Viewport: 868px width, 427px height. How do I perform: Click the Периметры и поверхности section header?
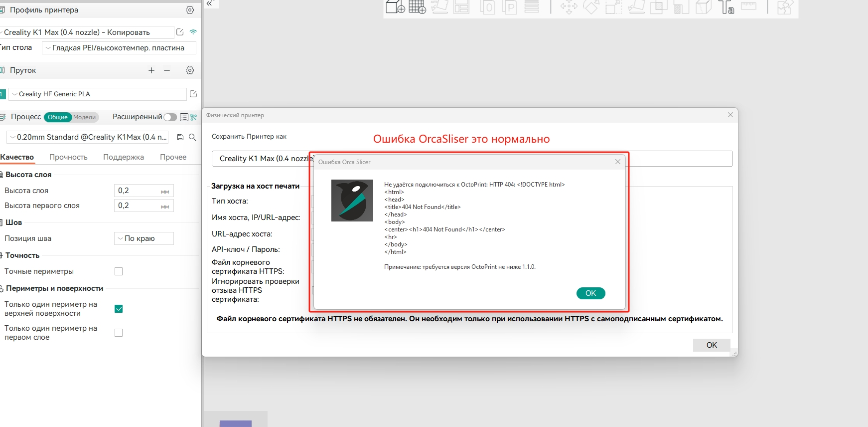point(54,288)
